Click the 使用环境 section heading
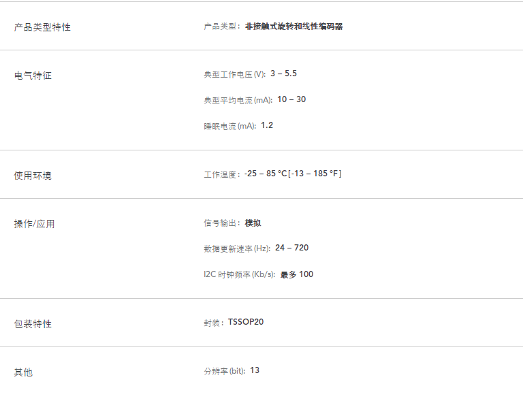 [x=33, y=176]
